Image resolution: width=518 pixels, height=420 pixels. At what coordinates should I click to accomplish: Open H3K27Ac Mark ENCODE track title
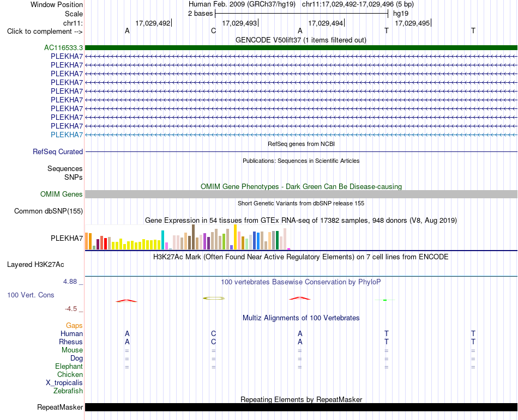301,257
